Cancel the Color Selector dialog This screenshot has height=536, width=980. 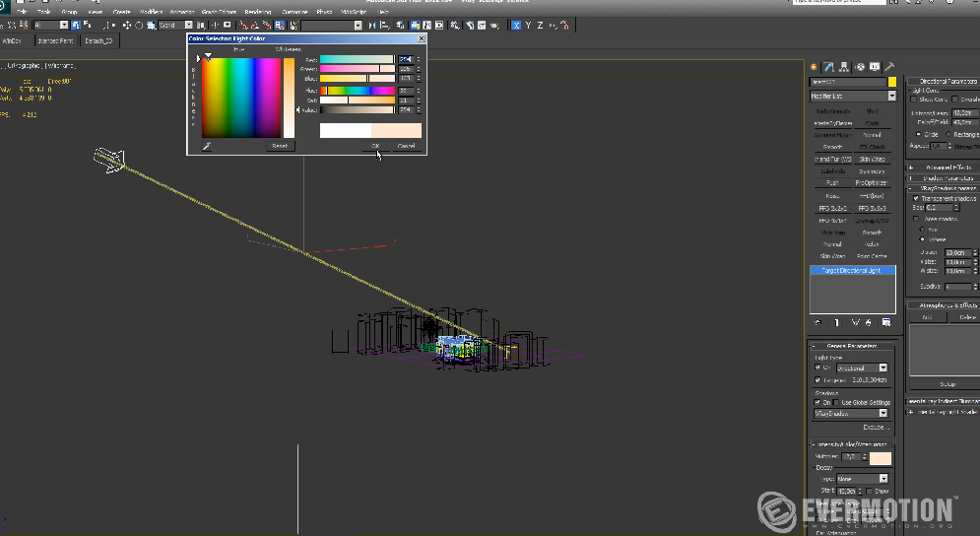[406, 146]
